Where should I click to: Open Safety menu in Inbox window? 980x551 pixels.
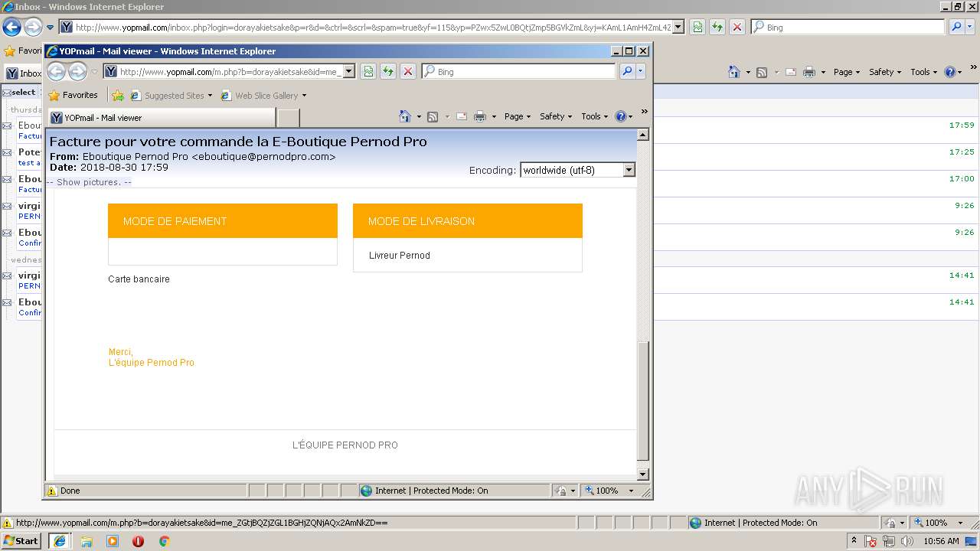pyautogui.click(x=885, y=72)
